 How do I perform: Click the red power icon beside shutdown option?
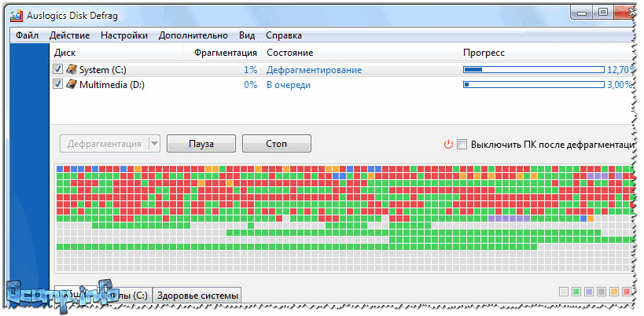448,145
